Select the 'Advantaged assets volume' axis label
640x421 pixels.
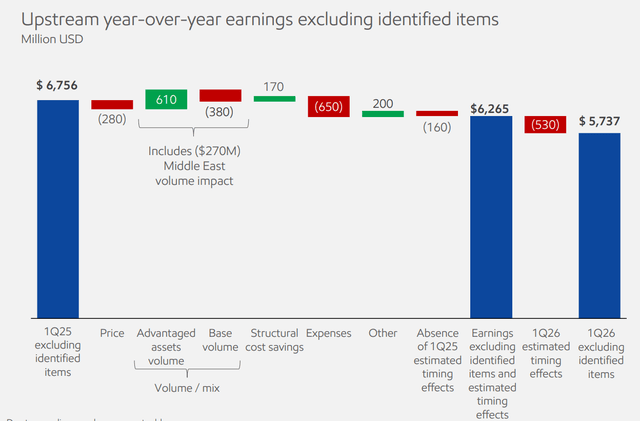(166, 347)
